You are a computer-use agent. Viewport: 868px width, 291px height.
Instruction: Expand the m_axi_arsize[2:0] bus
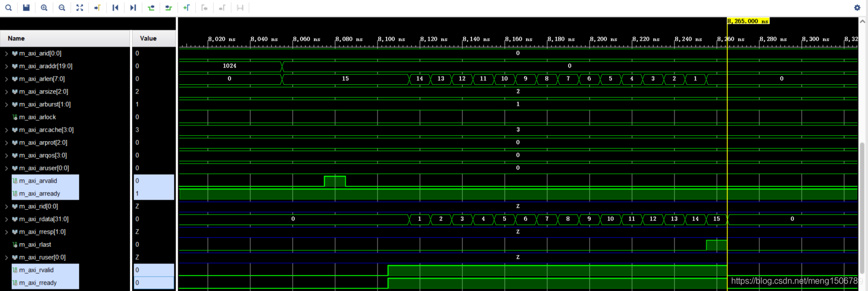coord(6,92)
